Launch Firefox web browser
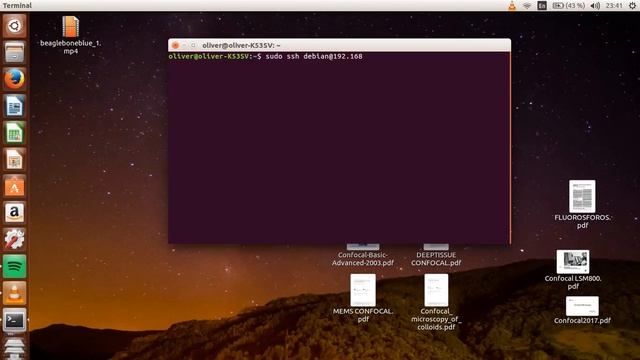Viewport: 640px width, 360px height. (14, 79)
